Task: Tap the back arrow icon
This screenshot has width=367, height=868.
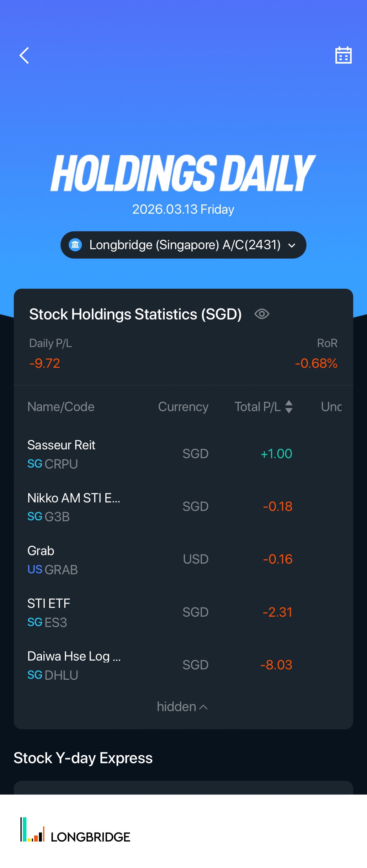Action: pos(24,56)
